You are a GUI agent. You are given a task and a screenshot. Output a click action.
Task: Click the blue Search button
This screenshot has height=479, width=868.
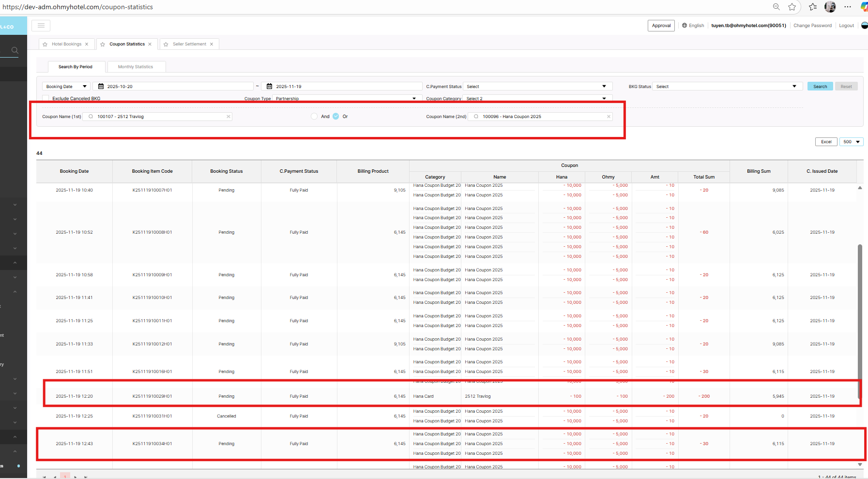(820, 87)
